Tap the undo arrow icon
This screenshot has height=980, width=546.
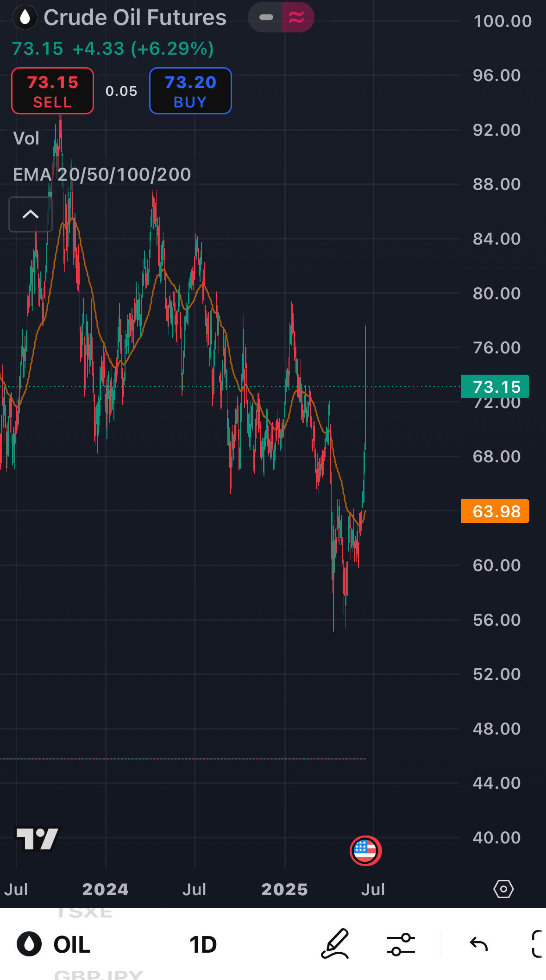coord(478,944)
